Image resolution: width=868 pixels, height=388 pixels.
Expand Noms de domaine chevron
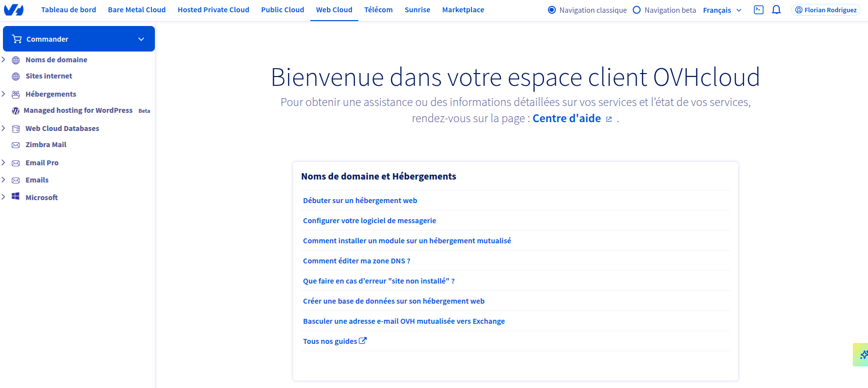coord(3,59)
